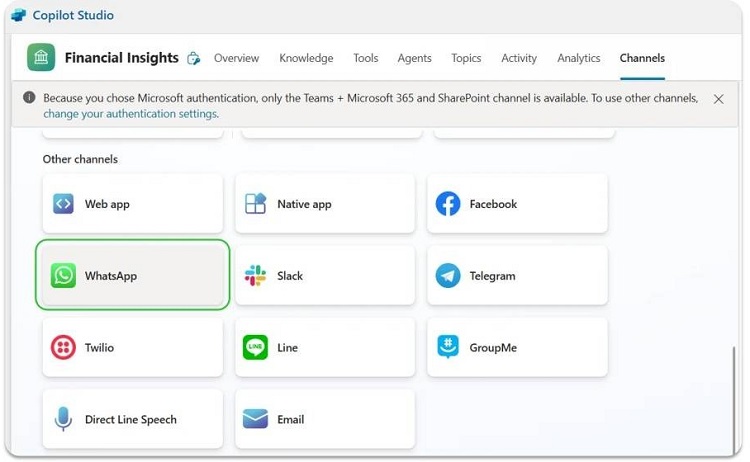Open the Telegram channel icon
This screenshot has width=750, height=462.
[448, 276]
